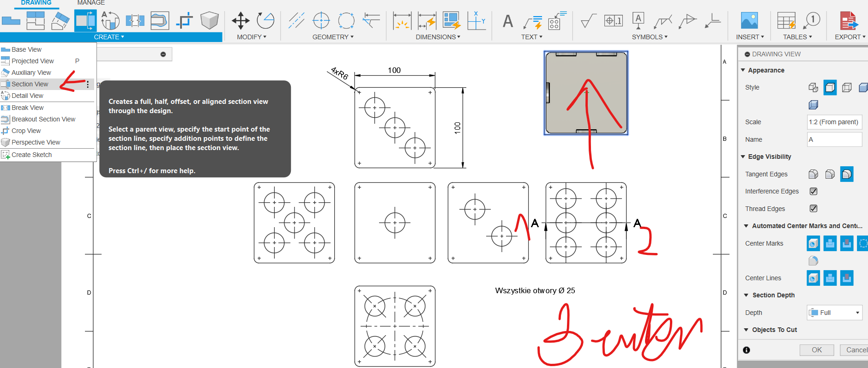Click the Balloon icon in Tables
Image resolution: width=868 pixels, height=368 pixels.
tap(812, 20)
